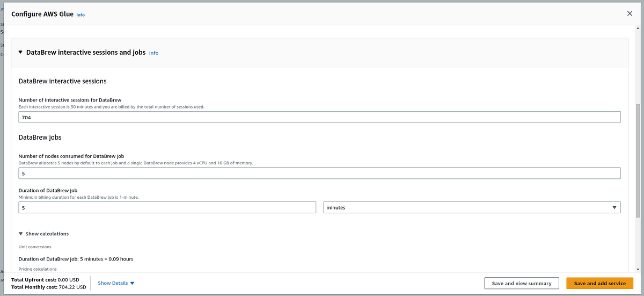The image size is (644, 296).
Task: Select the DataBrew interactive sessions heading
Action: click(x=62, y=81)
